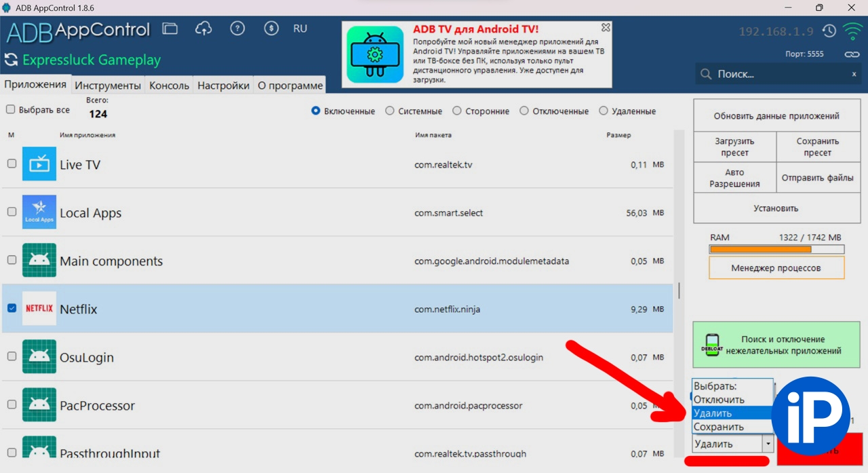Switch to the Приложения tab
Image resolution: width=868 pixels, height=473 pixels.
pos(35,85)
